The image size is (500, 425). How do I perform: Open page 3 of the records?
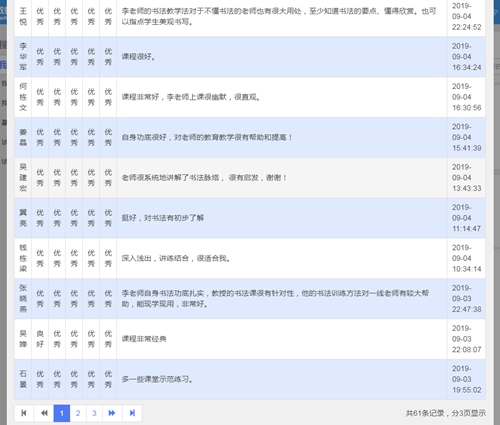(94, 413)
